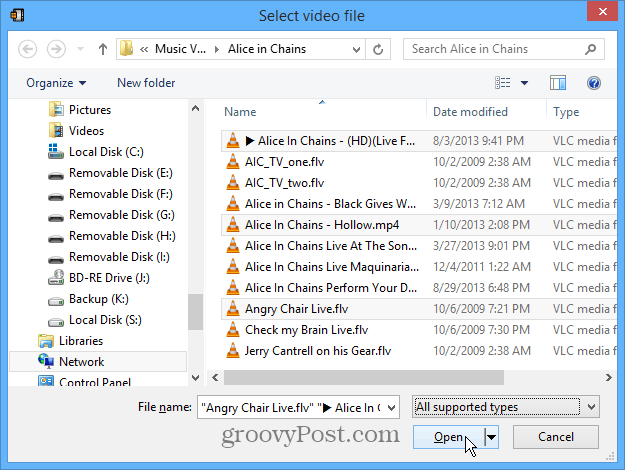Open Backup (K:) drive

click(x=98, y=299)
